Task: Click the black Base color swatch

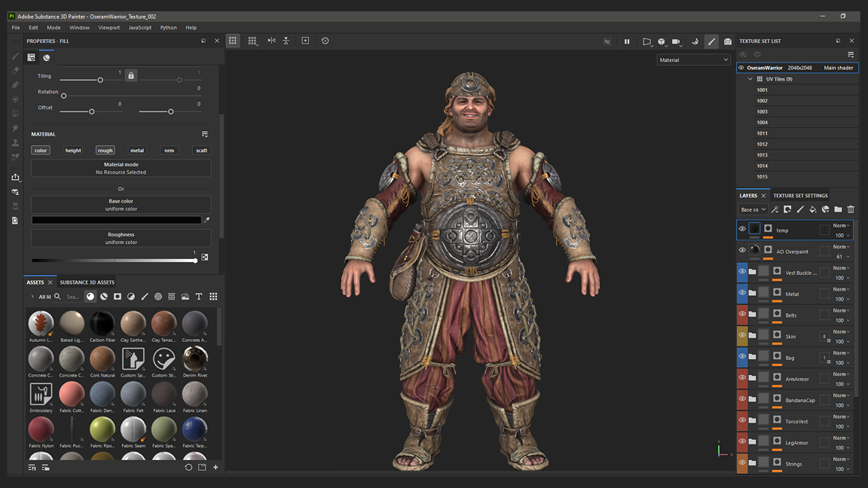Action: coord(117,219)
